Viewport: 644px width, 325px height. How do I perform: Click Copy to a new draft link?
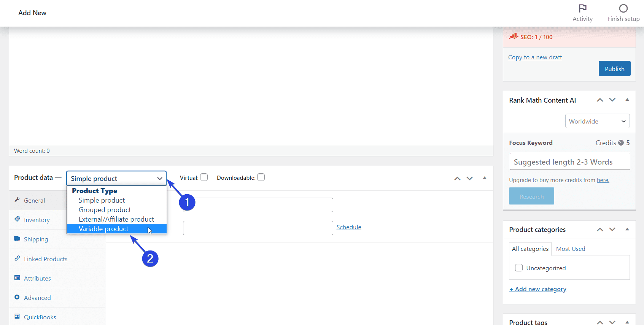[x=535, y=57]
